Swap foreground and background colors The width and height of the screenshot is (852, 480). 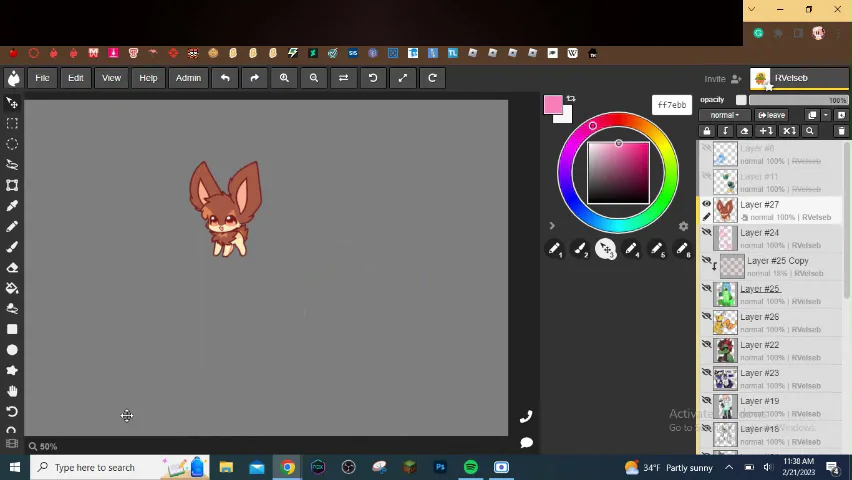(571, 99)
